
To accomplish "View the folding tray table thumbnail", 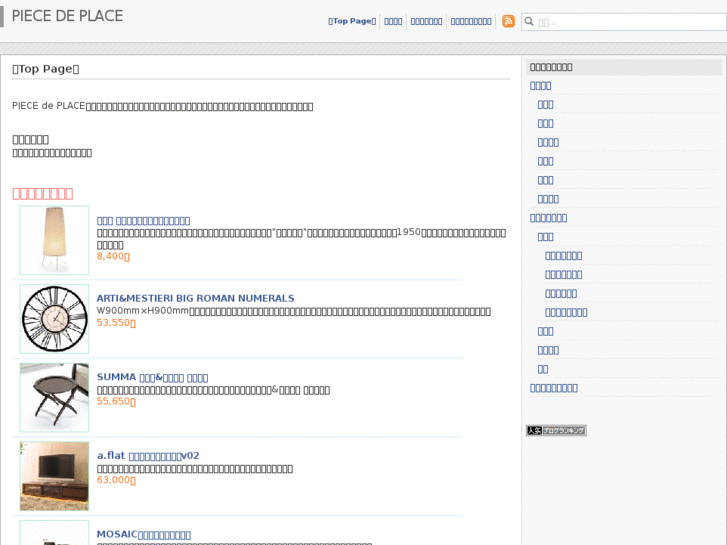I will tap(54, 398).
